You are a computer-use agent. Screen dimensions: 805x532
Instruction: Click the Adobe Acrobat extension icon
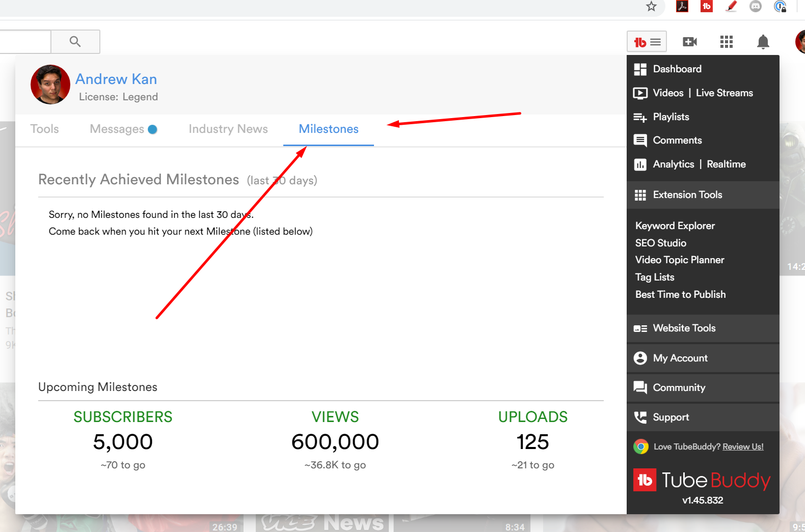pyautogui.click(x=682, y=7)
